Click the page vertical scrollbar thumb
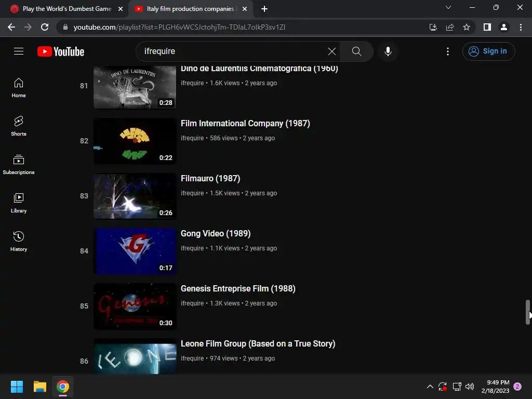 pos(528,312)
